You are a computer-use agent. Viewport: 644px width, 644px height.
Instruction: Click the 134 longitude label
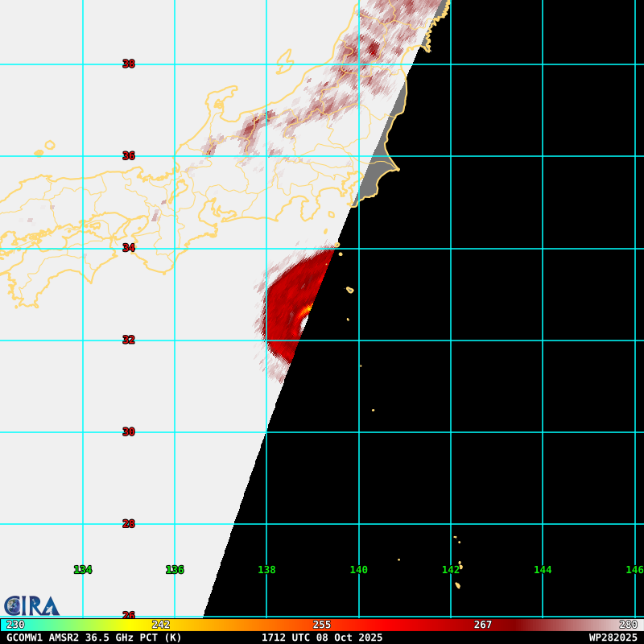[x=83, y=570]
